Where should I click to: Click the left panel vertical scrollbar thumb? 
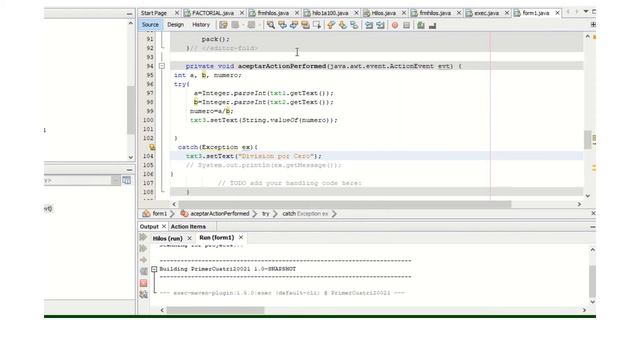[x=131, y=110]
